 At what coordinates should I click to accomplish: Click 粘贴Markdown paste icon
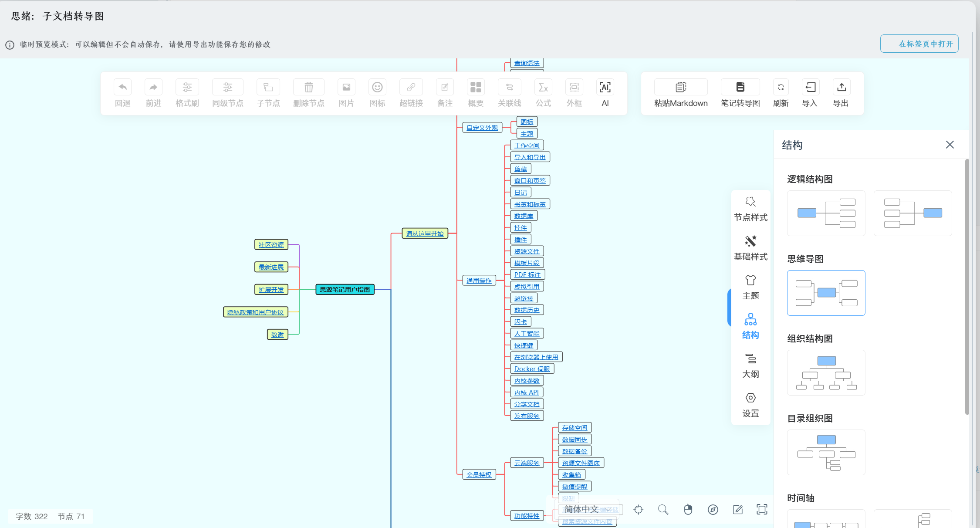pos(680,88)
